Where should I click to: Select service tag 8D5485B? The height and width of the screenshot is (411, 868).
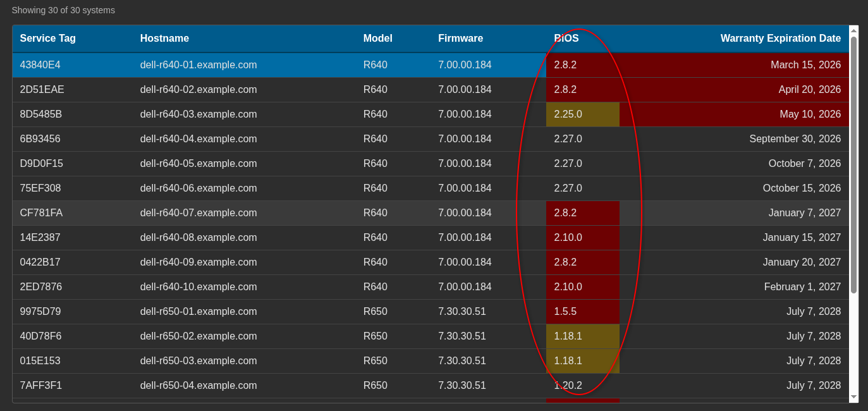pyautogui.click(x=41, y=114)
